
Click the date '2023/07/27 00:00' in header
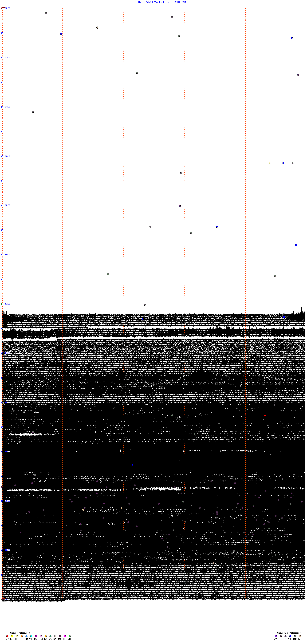pos(156,2)
